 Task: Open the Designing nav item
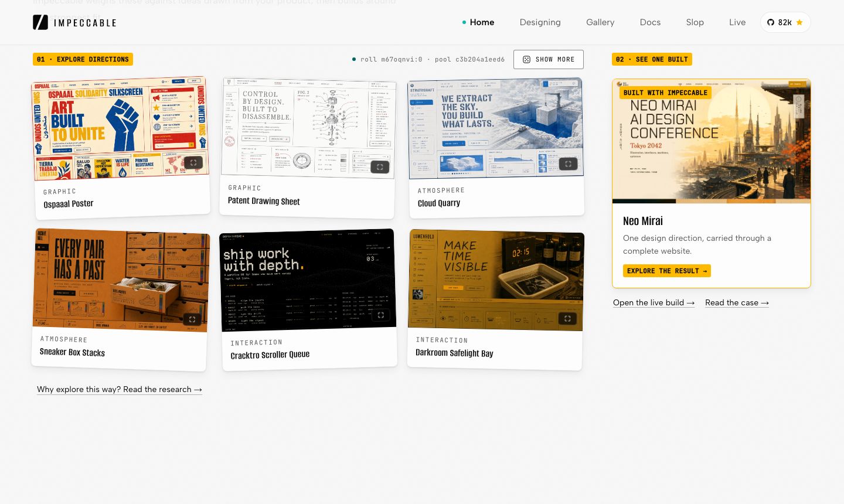click(x=540, y=22)
